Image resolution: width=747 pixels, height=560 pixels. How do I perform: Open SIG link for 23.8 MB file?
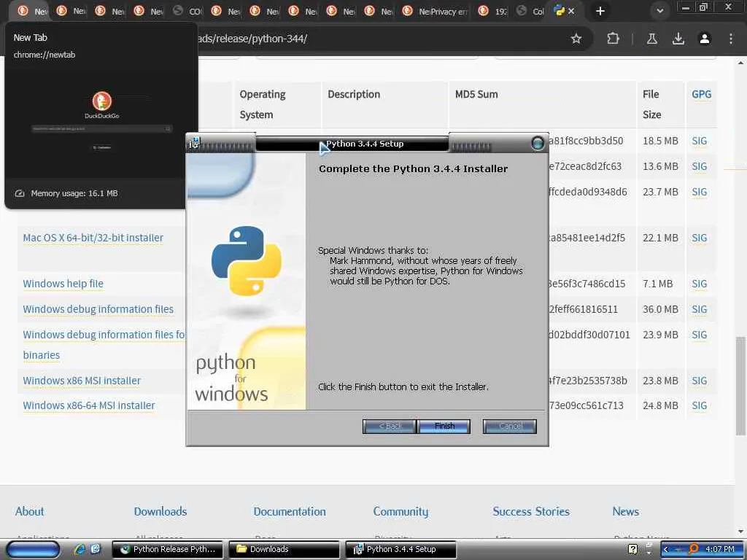(700, 381)
